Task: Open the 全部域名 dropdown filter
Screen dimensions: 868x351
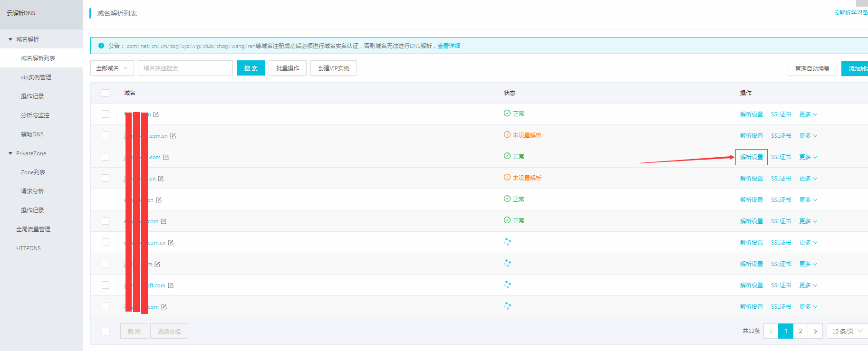Action: coord(112,68)
